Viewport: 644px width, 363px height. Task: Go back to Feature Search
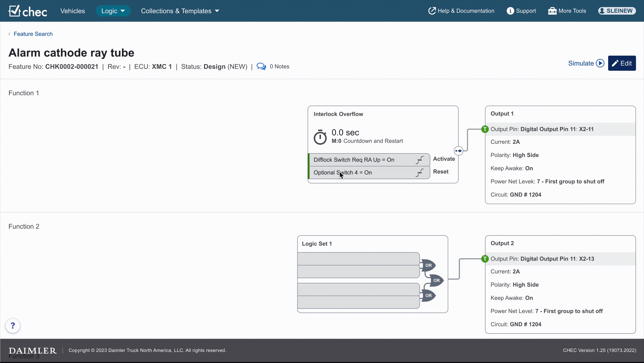click(x=33, y=34)
